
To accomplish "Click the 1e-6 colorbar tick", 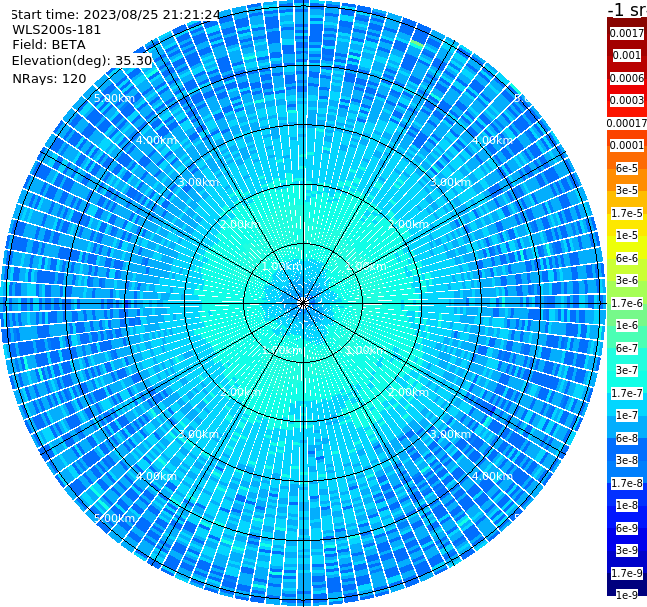I will [x=627, y=326].
